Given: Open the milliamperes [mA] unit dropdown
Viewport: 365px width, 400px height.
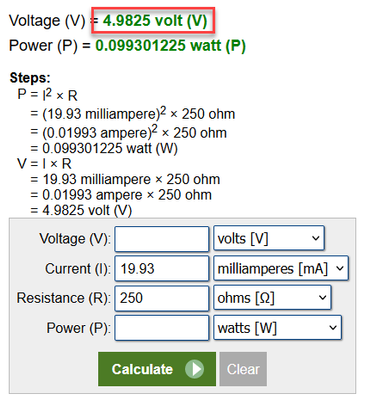Looking at the screenshot, I should (x=281, y=268).
